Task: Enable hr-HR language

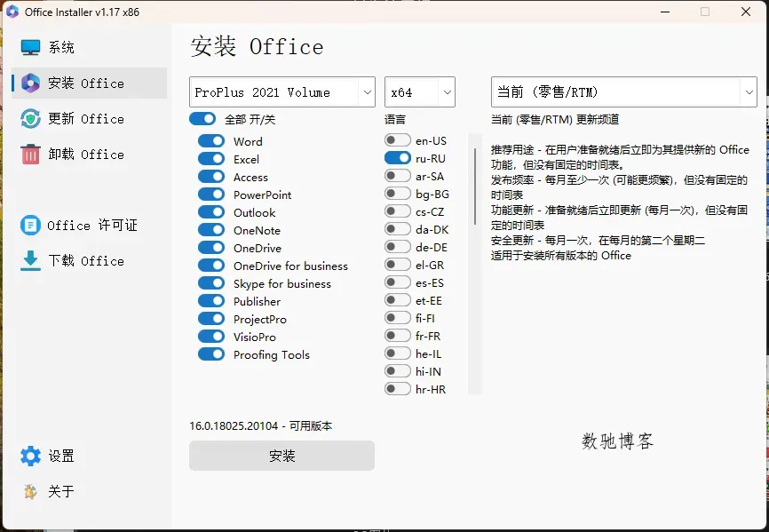Action: point(398,389)
